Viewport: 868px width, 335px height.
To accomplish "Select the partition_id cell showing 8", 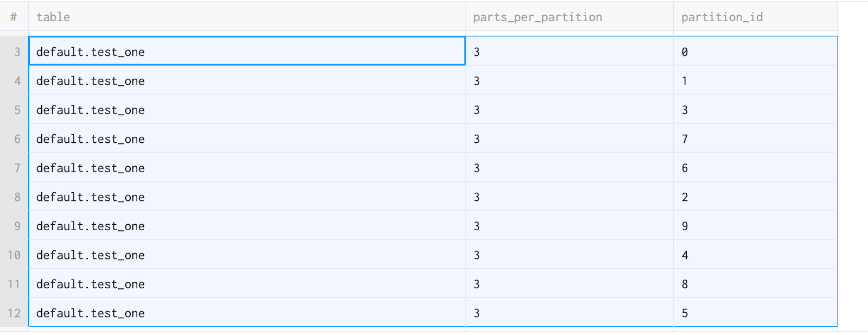I will tap(755, 285).
